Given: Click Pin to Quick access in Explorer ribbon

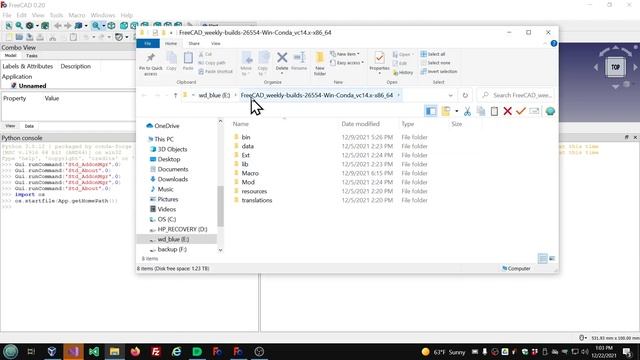Looking at the screenshot, I should 151,64.
